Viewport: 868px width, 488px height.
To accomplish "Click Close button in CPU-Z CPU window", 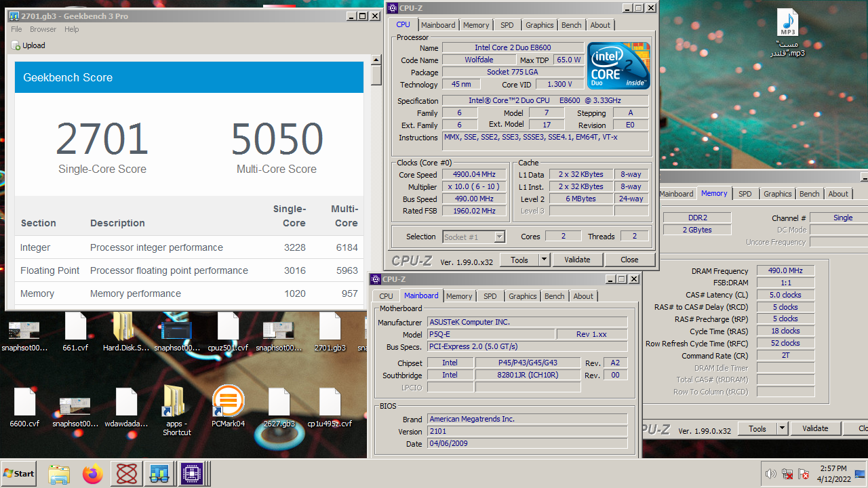I will pos(629,260).
